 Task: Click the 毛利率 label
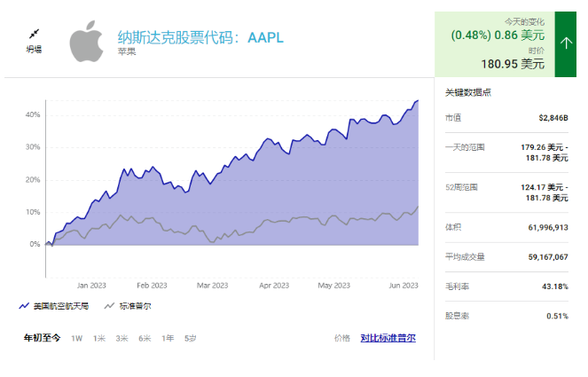click(457, 287)
